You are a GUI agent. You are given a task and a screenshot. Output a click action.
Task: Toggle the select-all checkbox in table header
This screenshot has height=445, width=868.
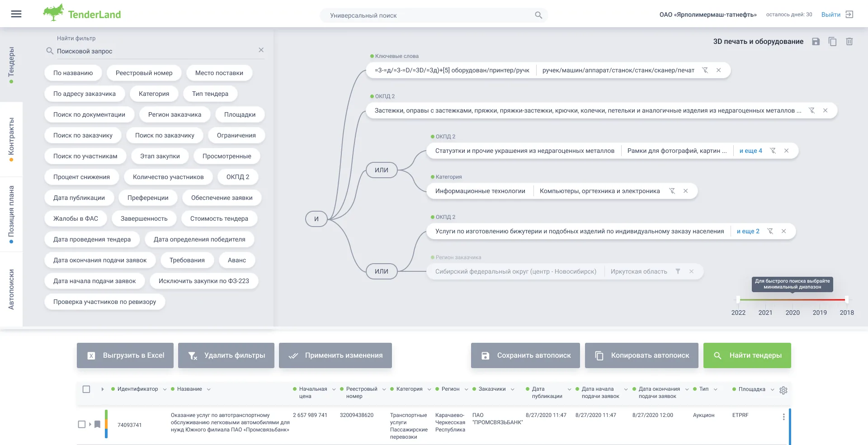(86, 389)
